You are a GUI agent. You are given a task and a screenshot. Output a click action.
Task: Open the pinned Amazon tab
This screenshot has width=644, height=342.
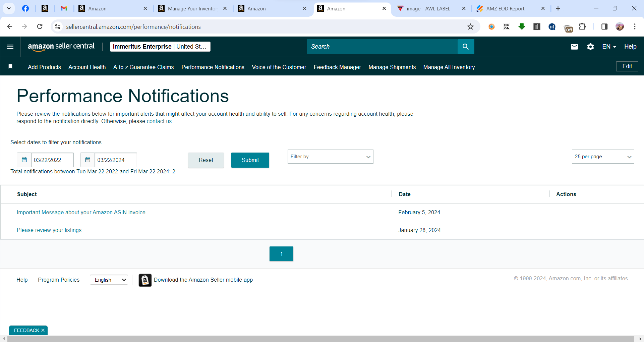(45, 8)
